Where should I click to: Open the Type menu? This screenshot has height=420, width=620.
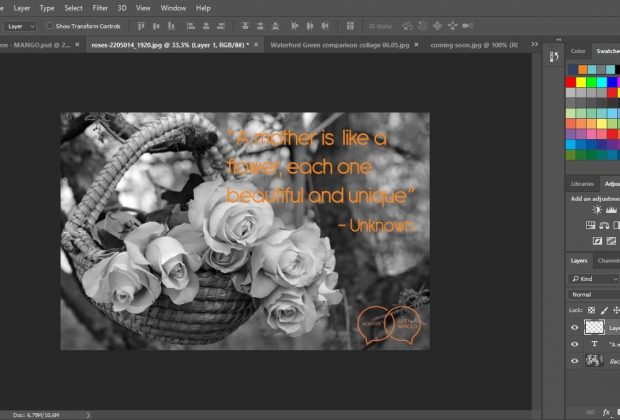pos(47,8)
